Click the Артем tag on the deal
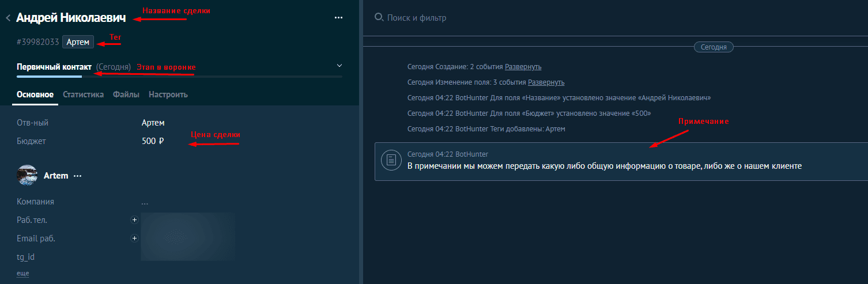 point(78,42)
